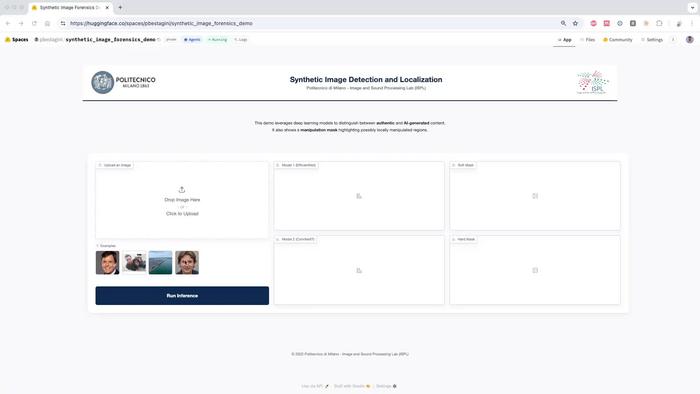Click Run Inference
This screenshot has width=700, height=394.
(182, 295)
